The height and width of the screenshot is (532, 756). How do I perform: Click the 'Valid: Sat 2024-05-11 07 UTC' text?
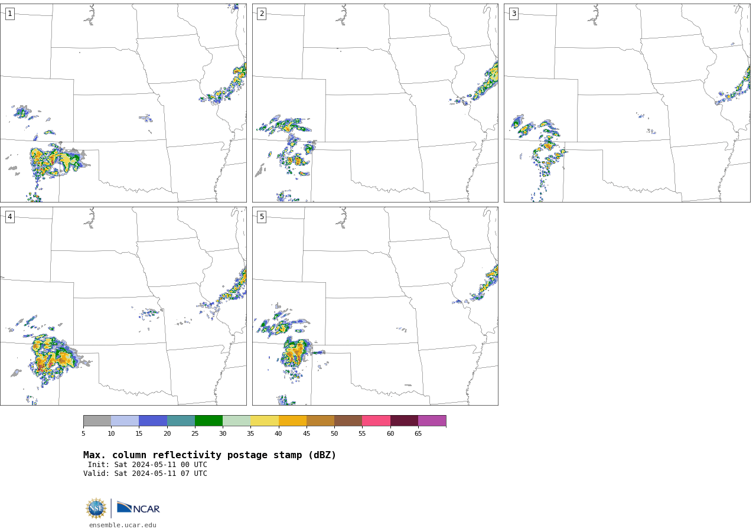145,474
